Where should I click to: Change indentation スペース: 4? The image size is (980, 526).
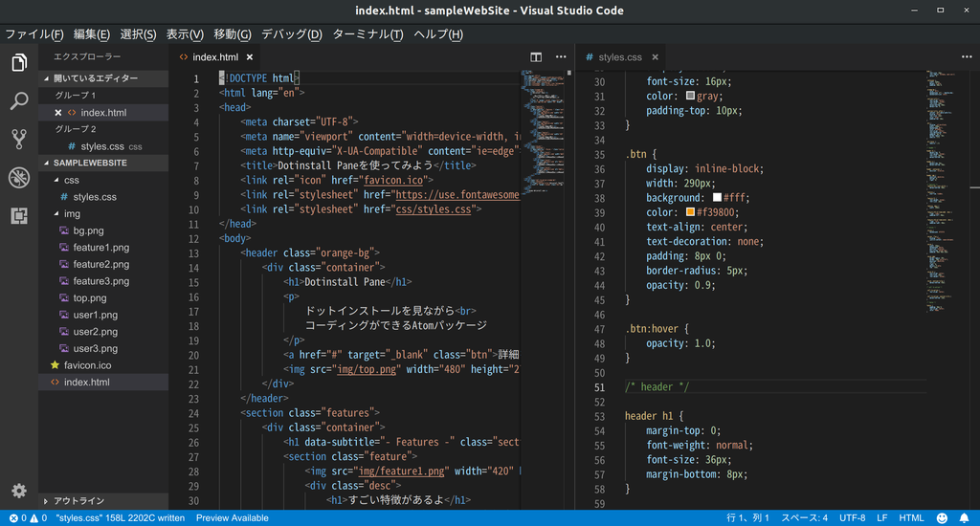804,518
